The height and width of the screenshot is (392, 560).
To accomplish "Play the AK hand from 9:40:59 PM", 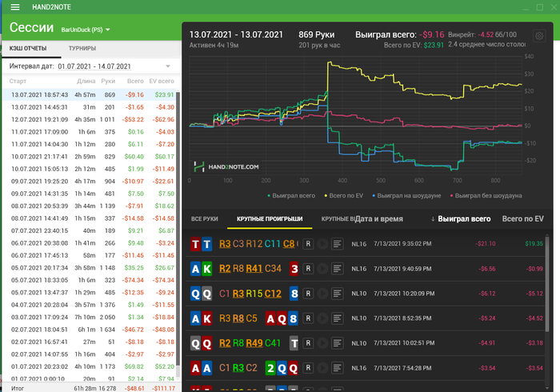I will 322,269.
